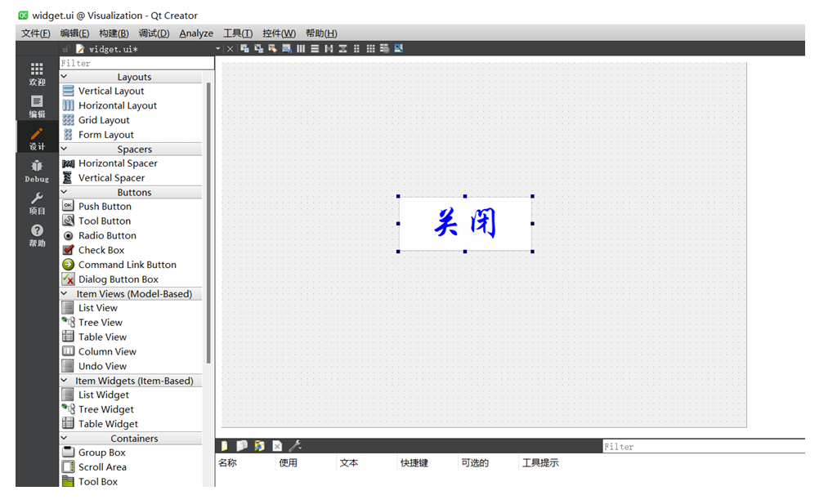This screenshot has width=837, height=504.
Task: Focus the action editor Filter field
Action: [x=704, y=446]
